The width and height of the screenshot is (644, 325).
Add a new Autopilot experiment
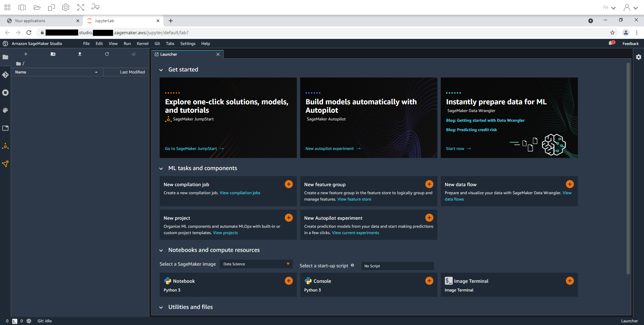(429, 218)
